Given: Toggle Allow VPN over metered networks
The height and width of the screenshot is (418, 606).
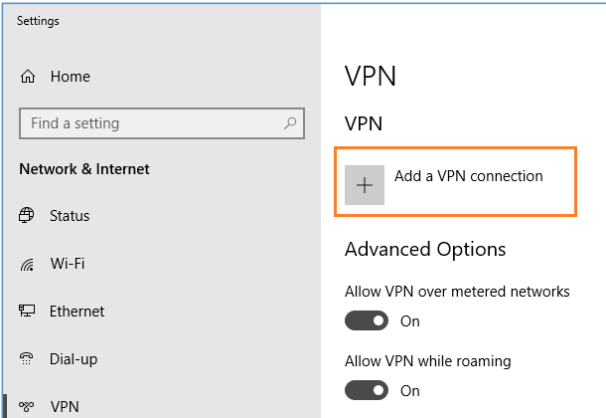Looking at the screenshot, I should click(366, 321).
